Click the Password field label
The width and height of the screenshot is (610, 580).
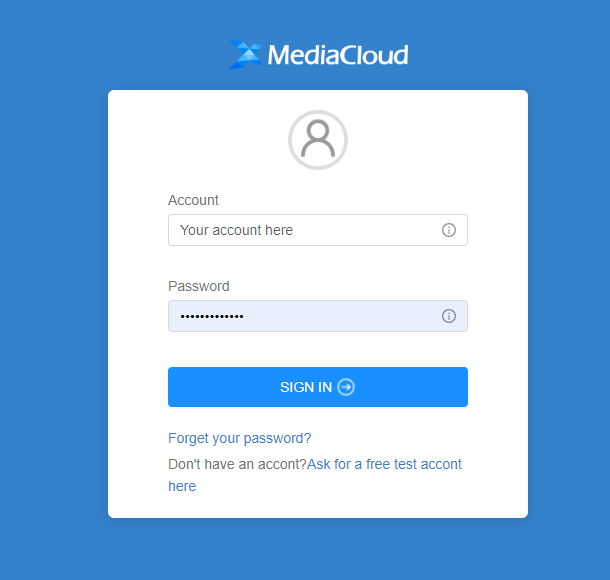coord(199,286)
